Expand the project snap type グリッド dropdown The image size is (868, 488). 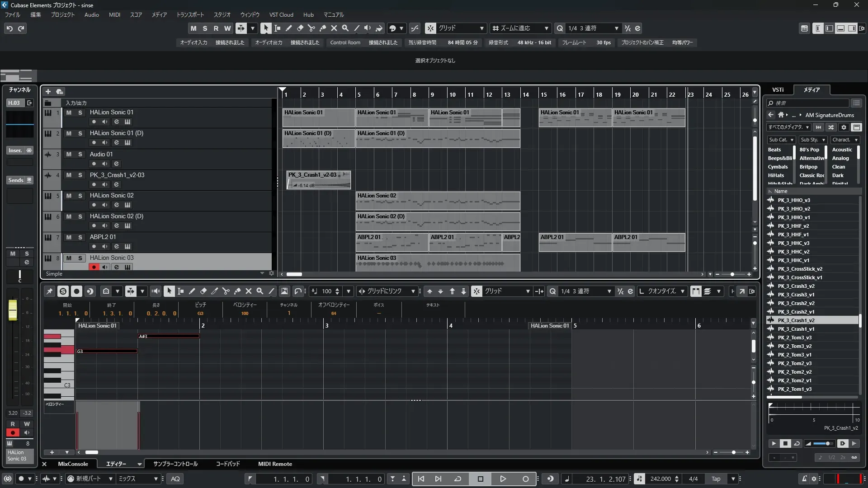coord(461,28)
